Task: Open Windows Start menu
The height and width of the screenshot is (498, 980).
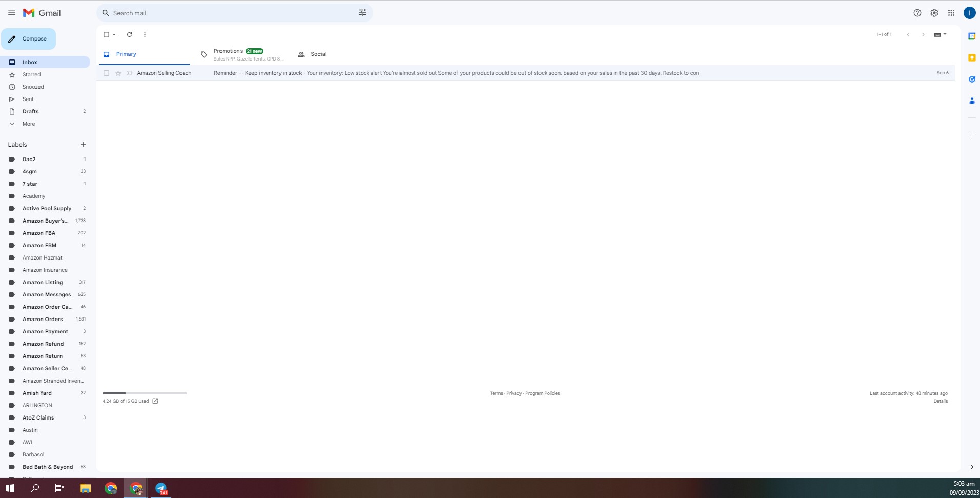Action: [10, 488]
